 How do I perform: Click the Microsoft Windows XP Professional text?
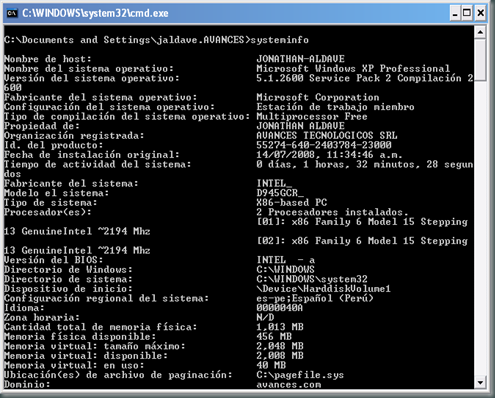point(353,69)
